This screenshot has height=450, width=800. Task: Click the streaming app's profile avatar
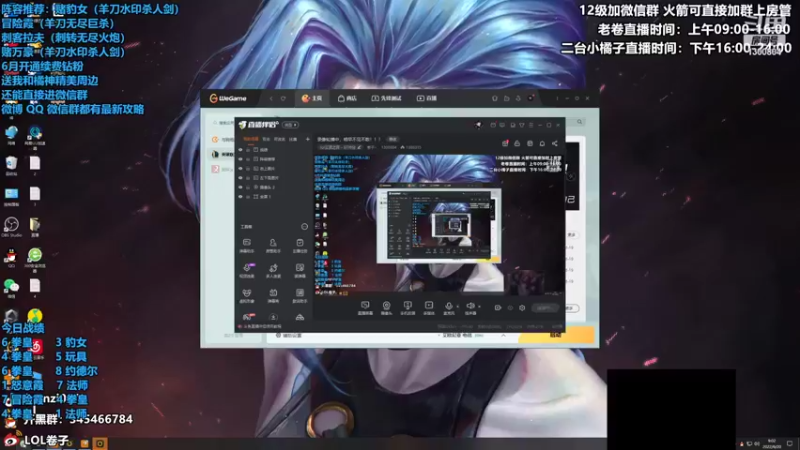pyautogui.click(x=478, y=124)
